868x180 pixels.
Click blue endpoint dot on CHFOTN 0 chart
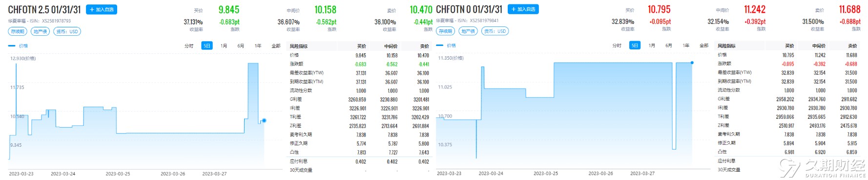692,63
